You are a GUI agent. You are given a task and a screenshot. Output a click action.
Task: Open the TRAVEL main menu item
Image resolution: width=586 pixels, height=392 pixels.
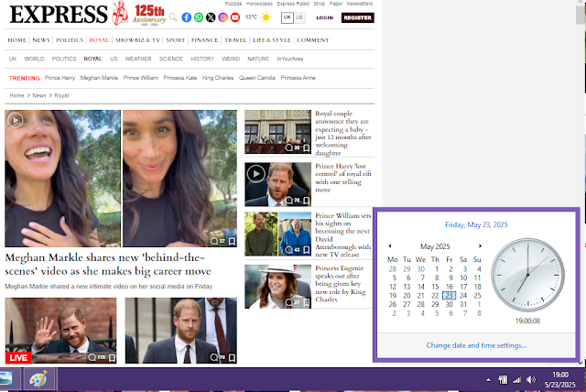(x=235, y=40)
